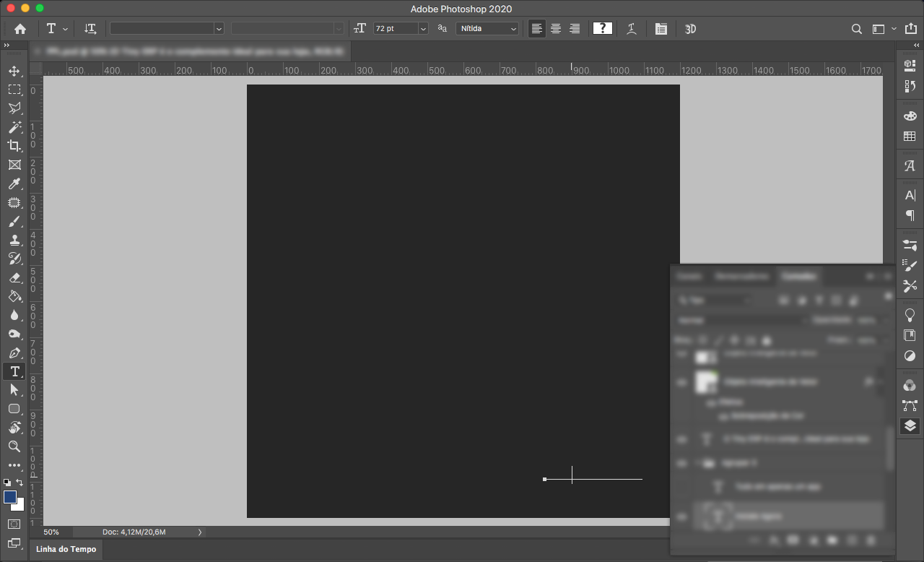Toggle the text orientation icon

pyautogui.click(x=90, y=29)
